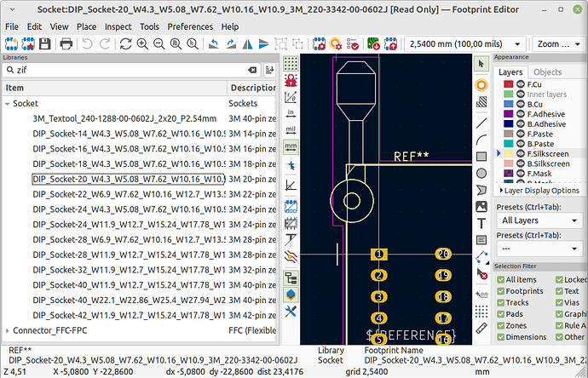The image size is (588, 378).
Task: Open the Zoom level dropdown
Action: (558, 43)
